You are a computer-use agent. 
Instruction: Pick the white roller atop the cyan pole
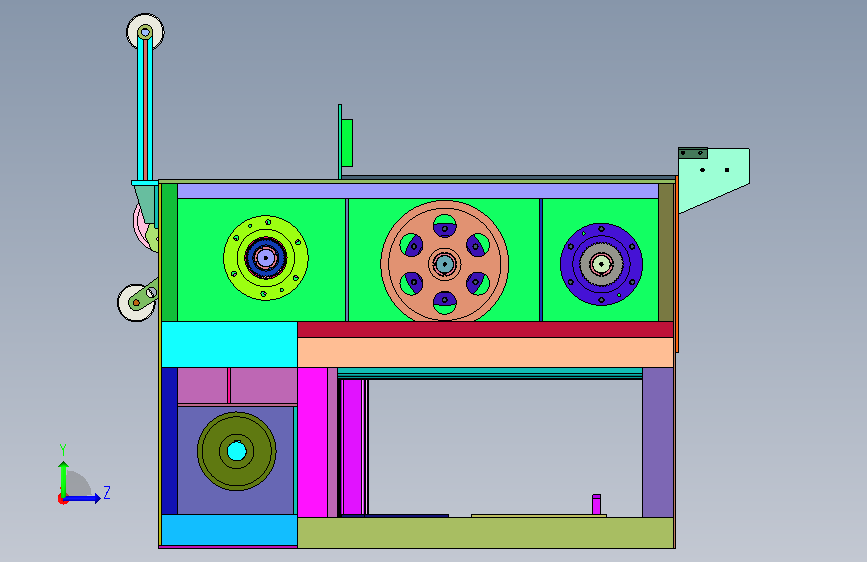point(145,32)
